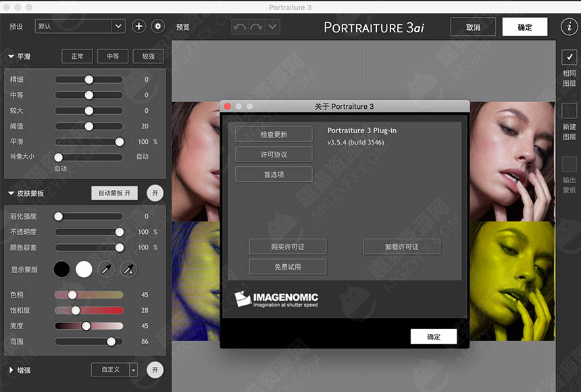Select the white mask display swatch

(84, 269)
